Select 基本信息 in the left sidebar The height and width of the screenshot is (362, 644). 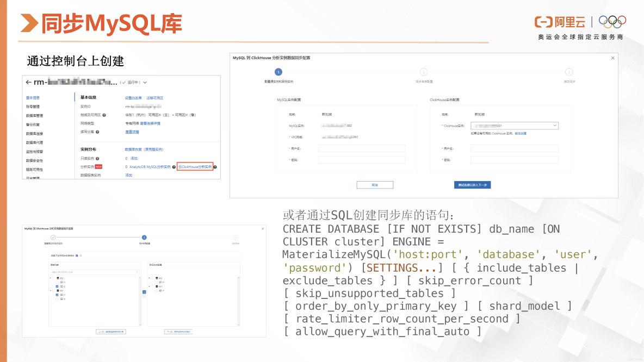click(33, 98)
